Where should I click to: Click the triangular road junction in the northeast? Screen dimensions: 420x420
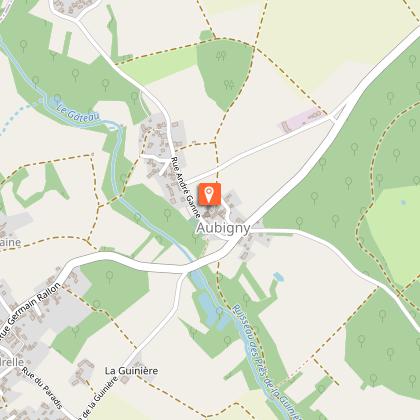click(x=338, y=113)
